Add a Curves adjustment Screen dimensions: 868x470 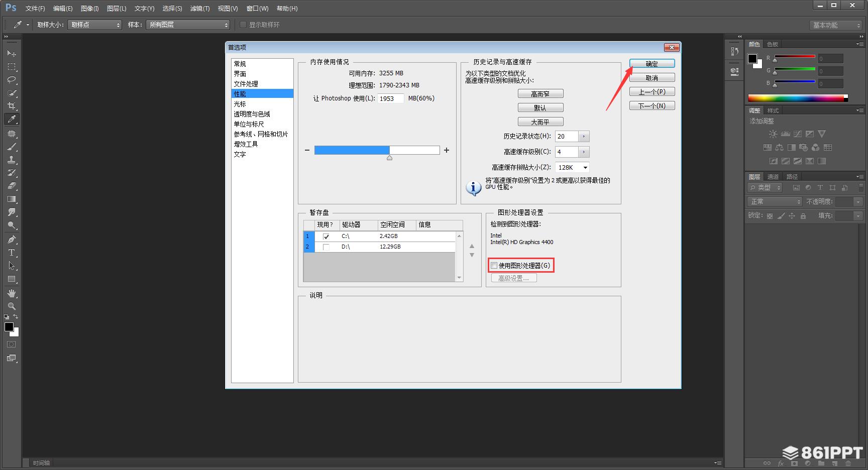[x=797, y=134]
